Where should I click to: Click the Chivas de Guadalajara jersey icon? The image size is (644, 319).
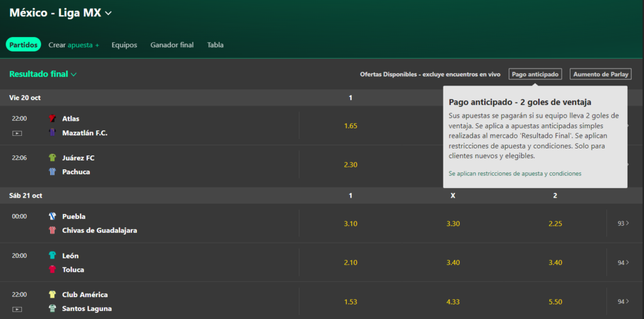point(52,230)
